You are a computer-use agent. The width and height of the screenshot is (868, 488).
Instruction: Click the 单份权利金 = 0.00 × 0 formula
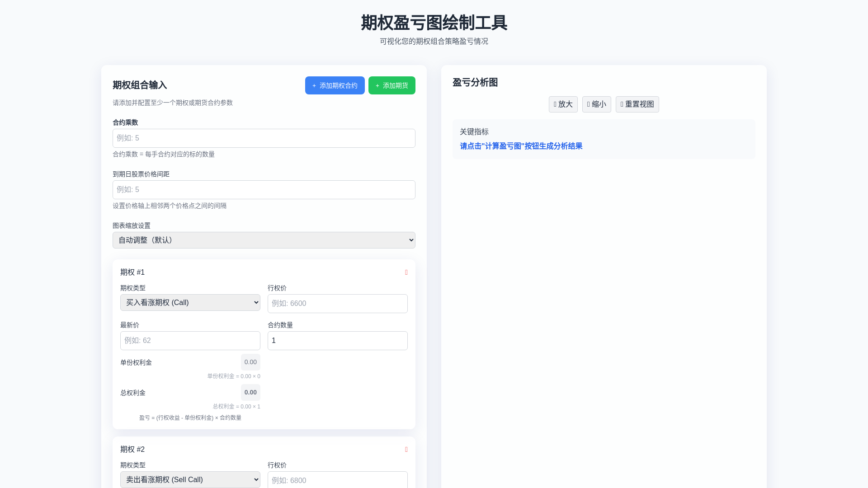(x=234, y=376)
